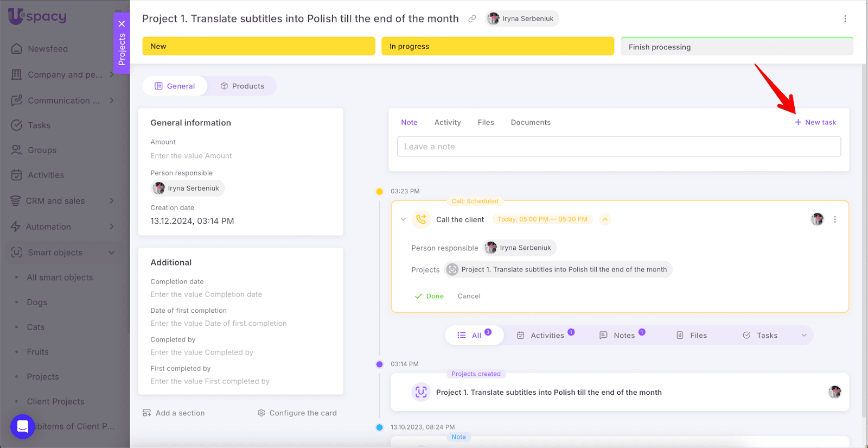Open the call activity three-dot options menu
Screen dimensions: 868x448
click(834, 219)
